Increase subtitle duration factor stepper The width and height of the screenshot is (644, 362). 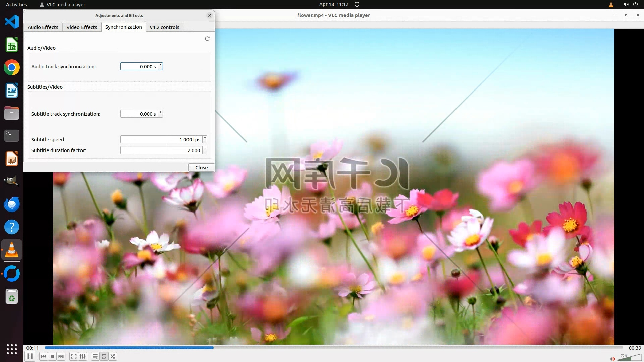point(205,148)
